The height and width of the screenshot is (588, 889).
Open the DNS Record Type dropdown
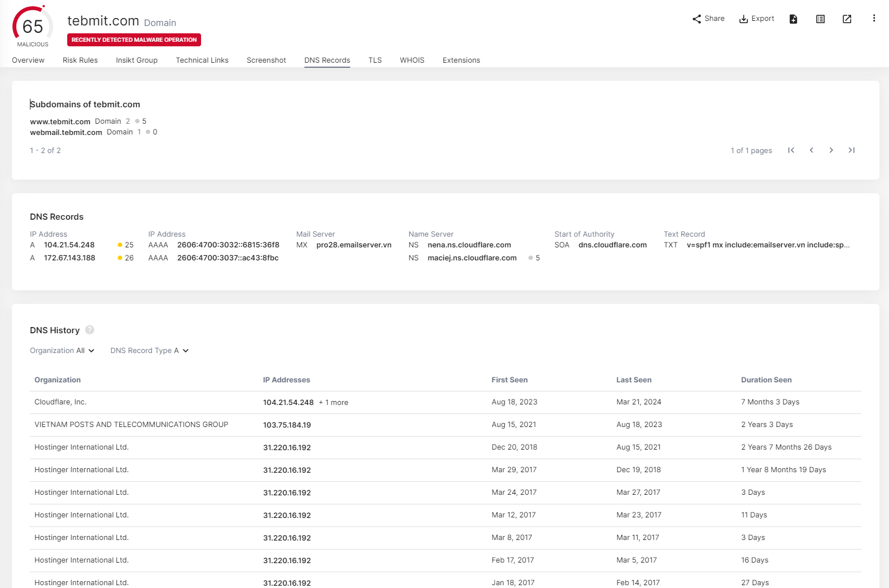150,351
